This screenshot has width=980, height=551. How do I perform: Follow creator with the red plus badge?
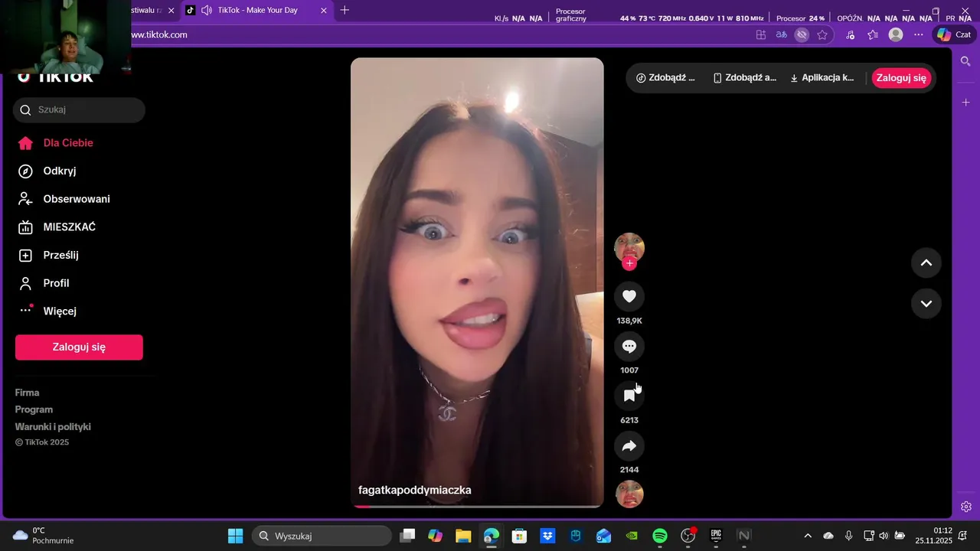pos(629,263)
